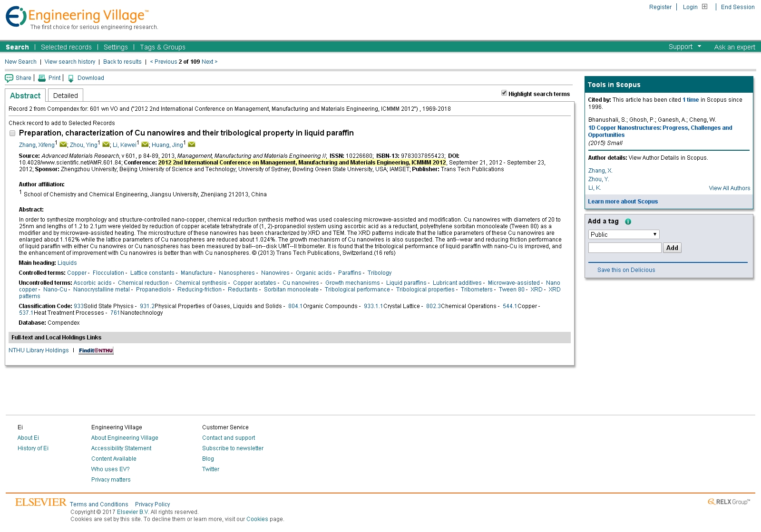The image size is (761, 532).
Task: Click the Share speech bubble icon
Action: 9,78
